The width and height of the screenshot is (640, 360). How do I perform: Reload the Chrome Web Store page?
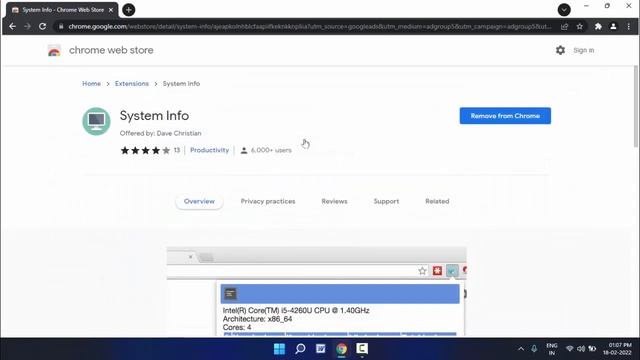click(x=42, y=27)
